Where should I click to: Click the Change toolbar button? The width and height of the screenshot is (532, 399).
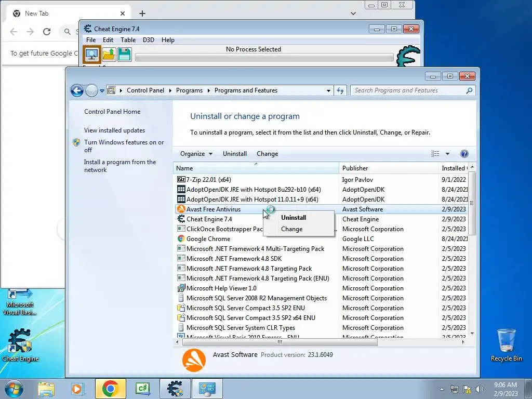[268, 154]
